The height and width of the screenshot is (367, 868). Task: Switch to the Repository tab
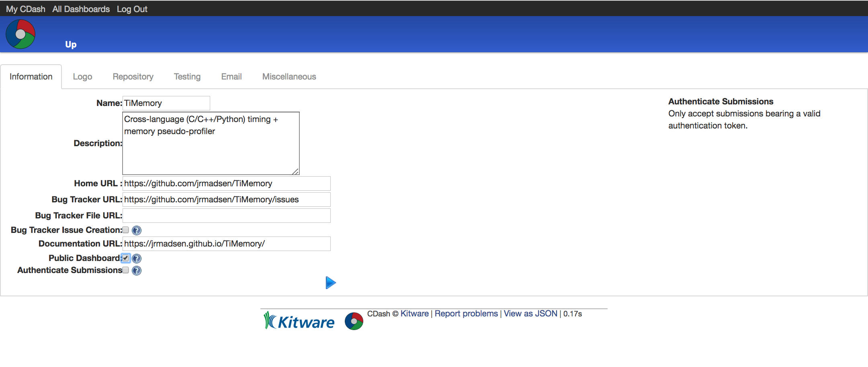(x=133, y=76)
